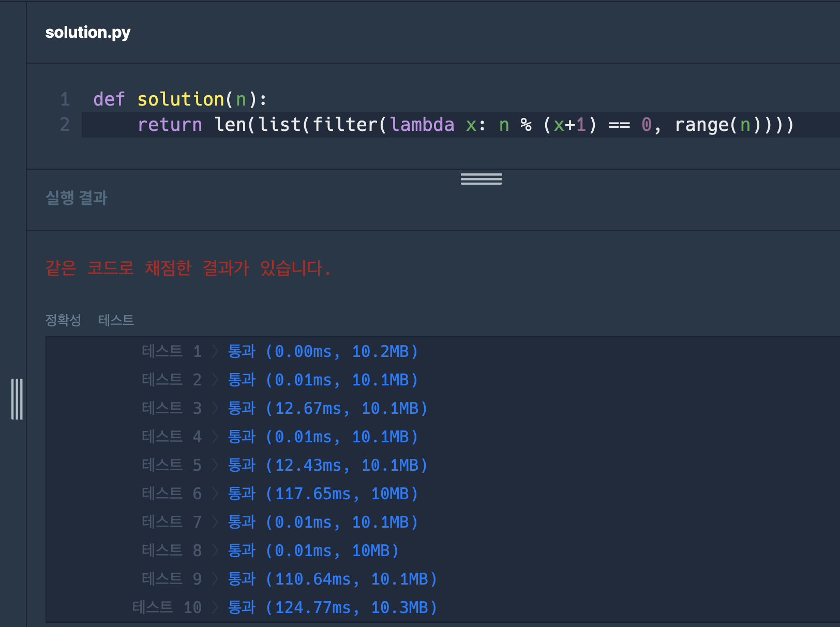This screenshot has height=627, width=840.
Task: Click line number 1 in the gutter
Action: pyautogui.click(x=65, y=99)
